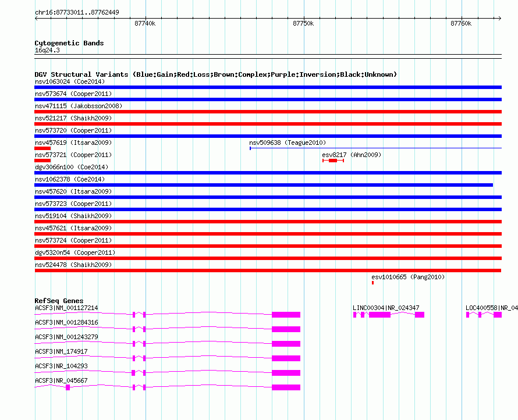Click the nsv519104 (Shaikh2009) red bar
Viewport: 518px width, 420px height.
pyautogui.click(x=268, y=222)
